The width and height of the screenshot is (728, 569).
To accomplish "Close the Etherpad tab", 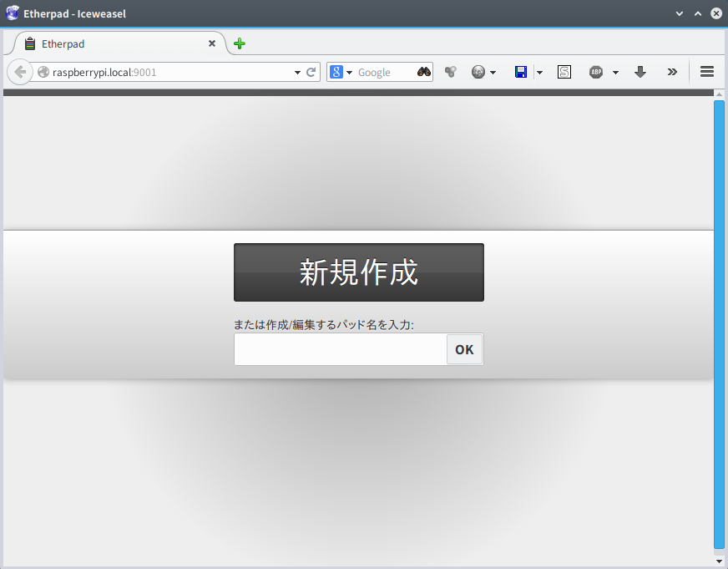I will click(x=212, y=43).
